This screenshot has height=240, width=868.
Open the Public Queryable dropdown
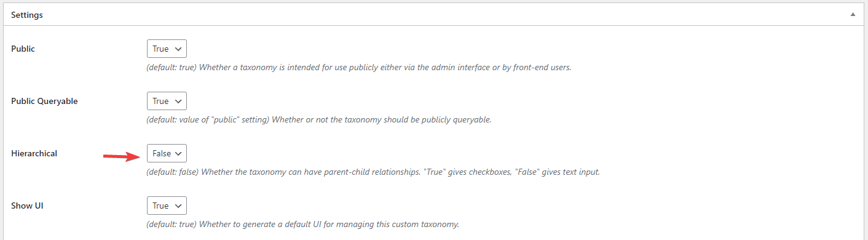pos(167,101)
